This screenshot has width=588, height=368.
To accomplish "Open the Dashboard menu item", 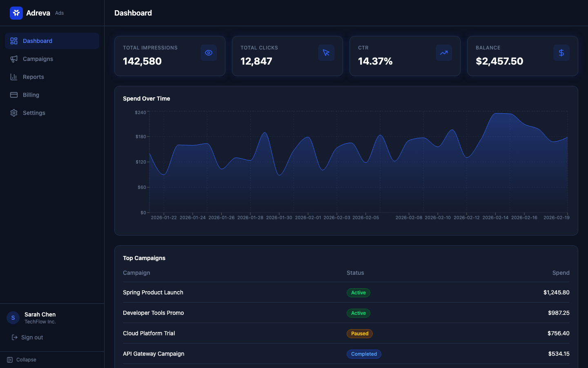I will (38, 41).
